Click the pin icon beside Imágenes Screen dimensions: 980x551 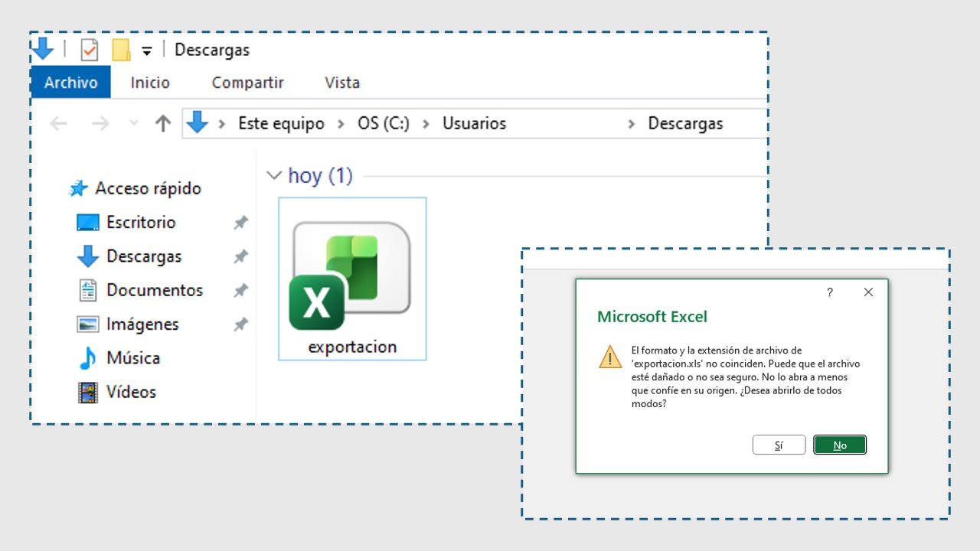click(240, 324)
